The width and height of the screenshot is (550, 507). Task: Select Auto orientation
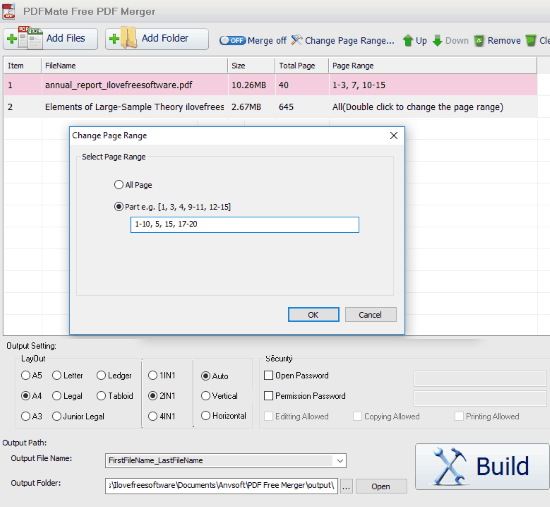tap(206, 376)
